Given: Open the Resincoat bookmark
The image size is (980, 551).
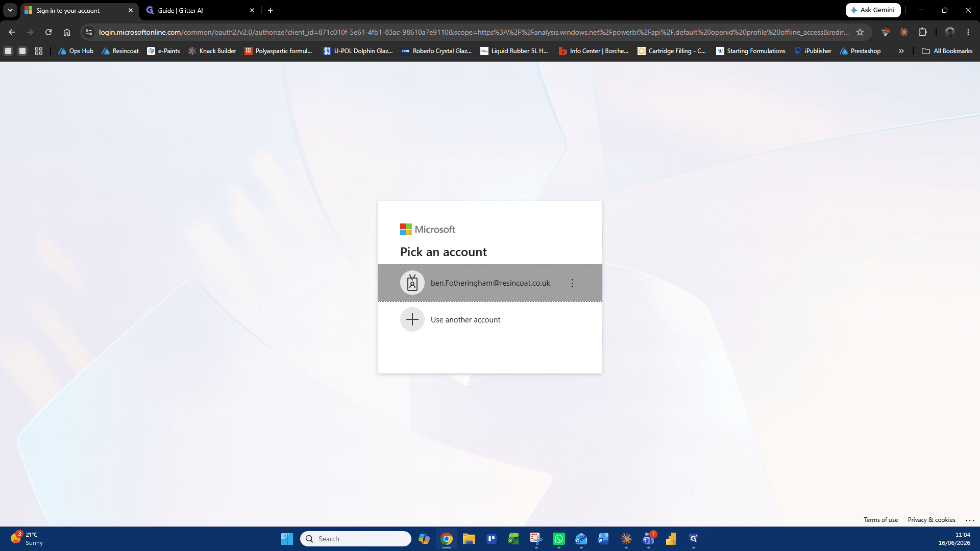Looking at the screenshot, I should [120, 51].
